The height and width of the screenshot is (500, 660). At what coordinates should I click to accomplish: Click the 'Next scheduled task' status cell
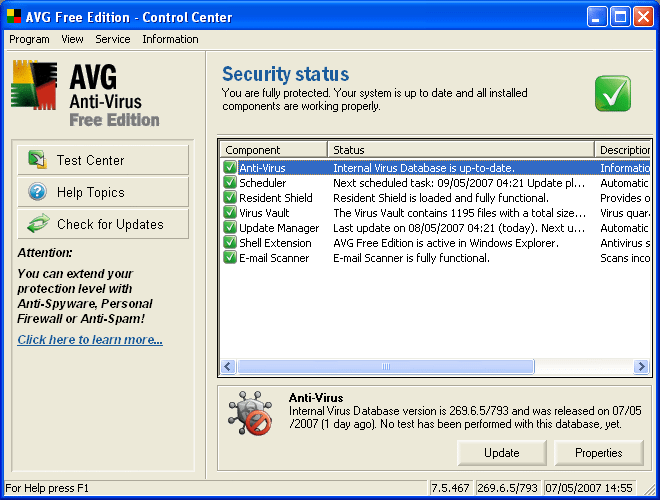pyautogui.click(x=459, y=183)
